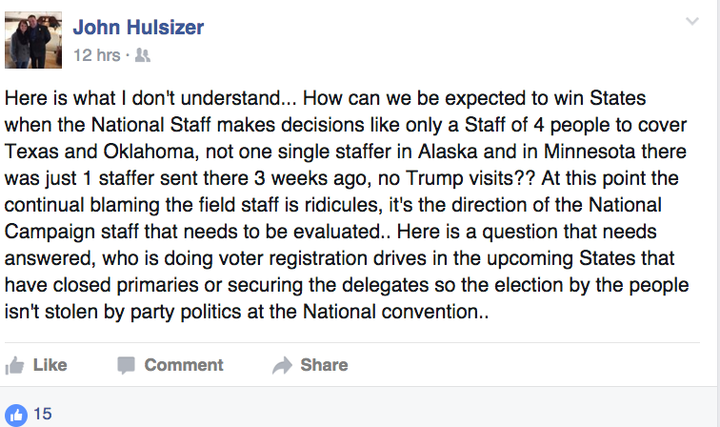
Task: Open John Hulsizer's profile photo
Action: click(x=33, y=40)
